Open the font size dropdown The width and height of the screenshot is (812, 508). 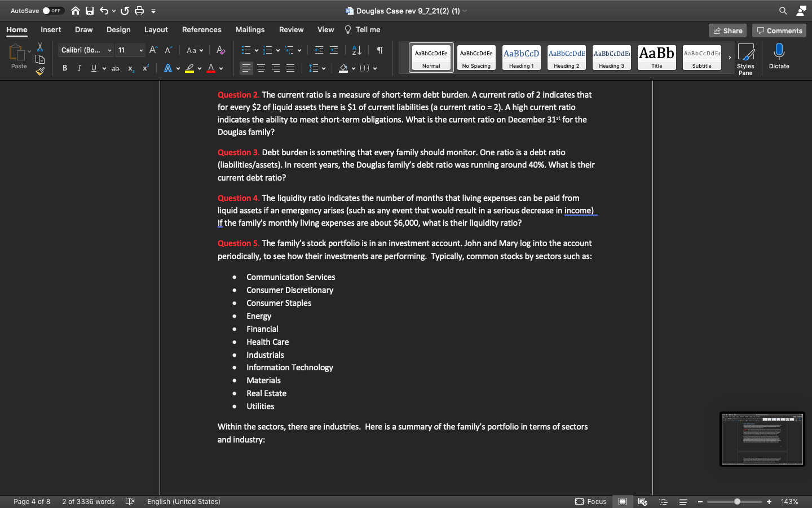pos(140,50)
